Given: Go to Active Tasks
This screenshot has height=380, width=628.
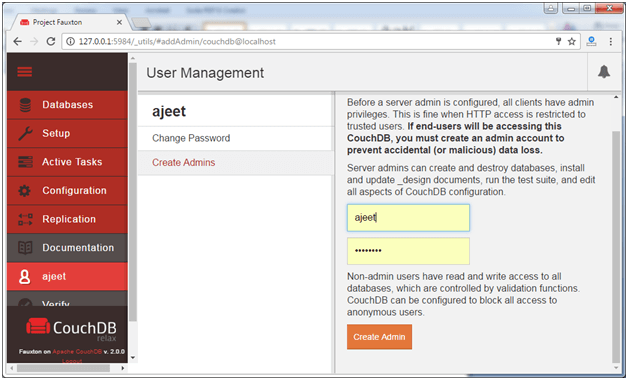Looking at the screenshot, I should pos(67,162).
